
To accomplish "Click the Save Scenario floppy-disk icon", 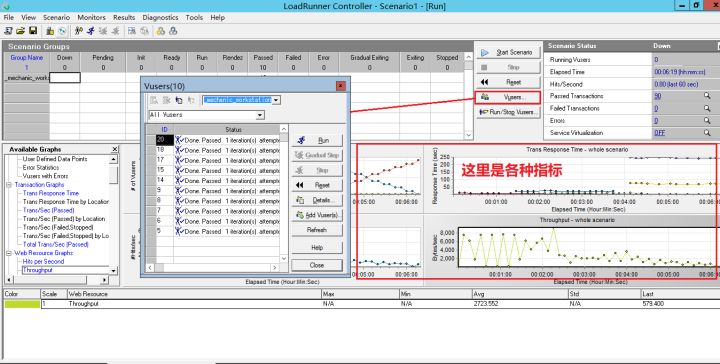I will 33,31.
